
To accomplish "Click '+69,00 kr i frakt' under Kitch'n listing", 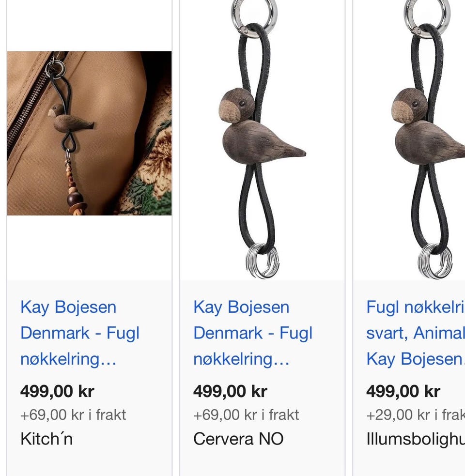I will click(73, 415).
